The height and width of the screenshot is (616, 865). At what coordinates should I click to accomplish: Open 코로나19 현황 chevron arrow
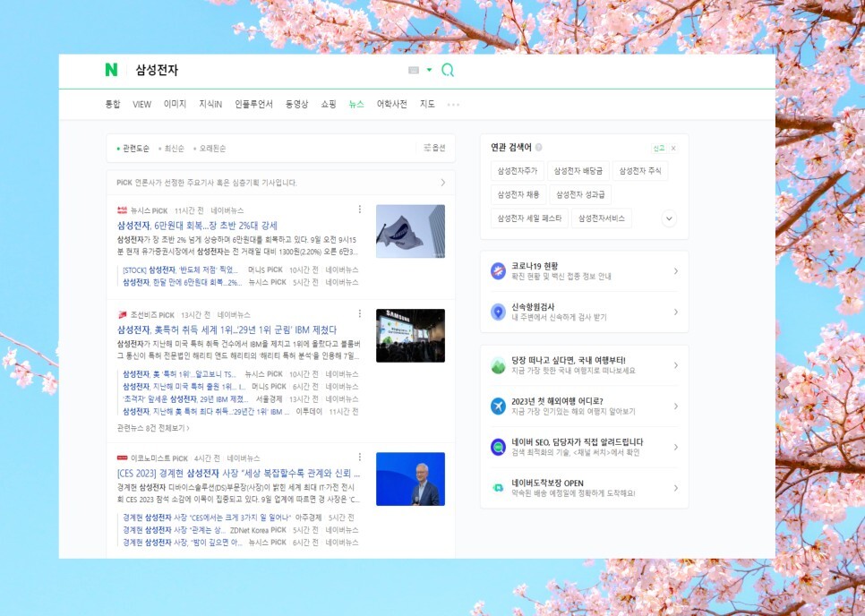pyautogui.click(x=676, y=270)
